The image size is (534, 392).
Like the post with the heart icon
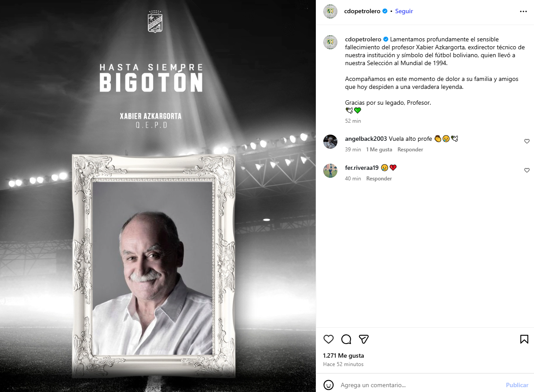(x=329, y=339)
